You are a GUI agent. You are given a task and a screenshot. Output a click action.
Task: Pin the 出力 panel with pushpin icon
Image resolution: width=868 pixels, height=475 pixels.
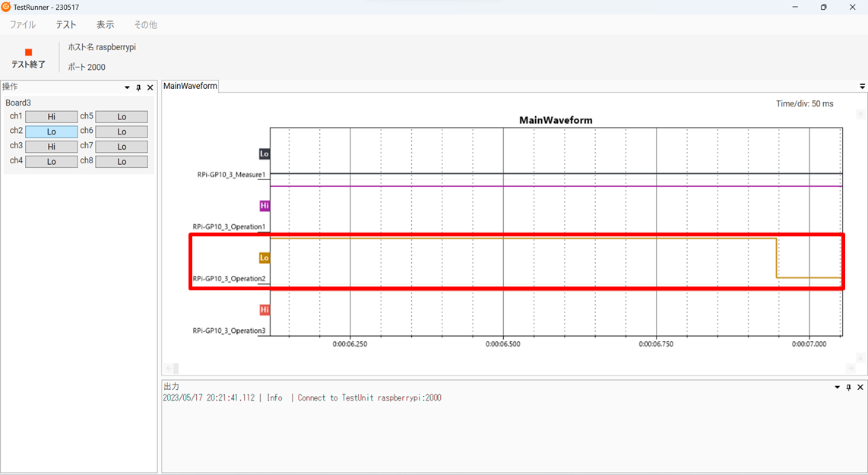(x=848, y=387)
